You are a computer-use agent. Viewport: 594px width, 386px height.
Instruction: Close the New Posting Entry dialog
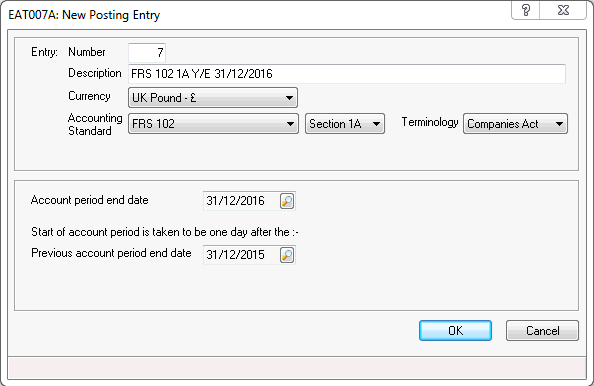(x=563, y=10)
